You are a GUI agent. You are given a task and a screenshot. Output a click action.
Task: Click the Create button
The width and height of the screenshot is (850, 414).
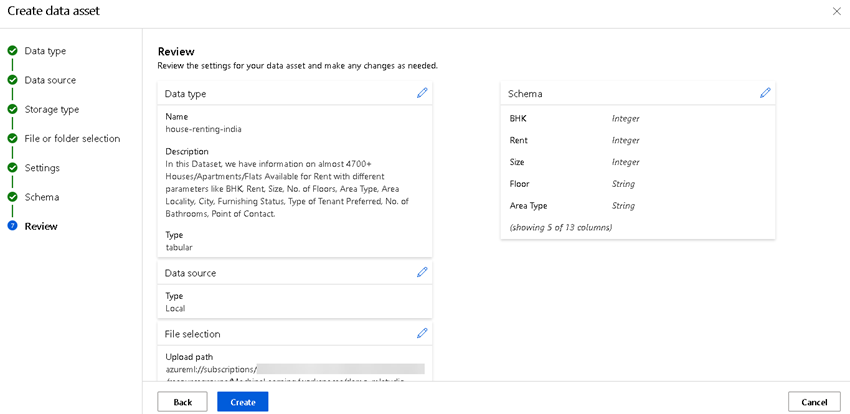tap(242, 402)
